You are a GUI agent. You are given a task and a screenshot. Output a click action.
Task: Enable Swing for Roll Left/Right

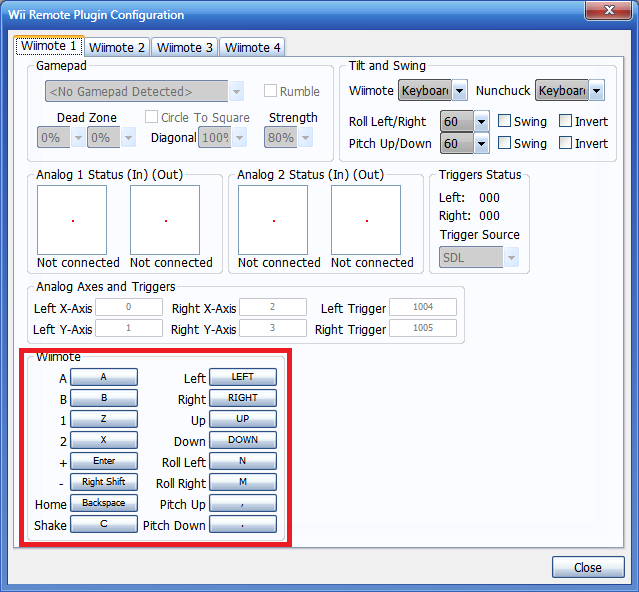pyautogui.click(x=505, y=121)
